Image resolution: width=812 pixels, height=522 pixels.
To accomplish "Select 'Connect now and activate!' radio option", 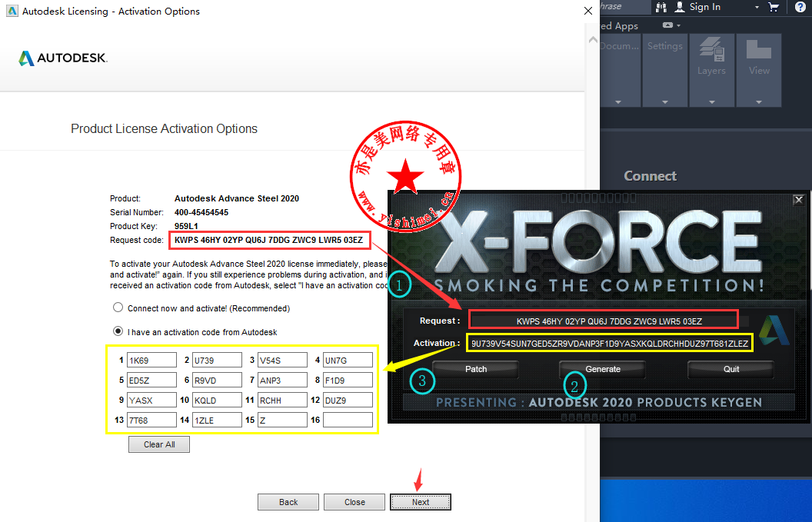I will click(x=118, y=308).
